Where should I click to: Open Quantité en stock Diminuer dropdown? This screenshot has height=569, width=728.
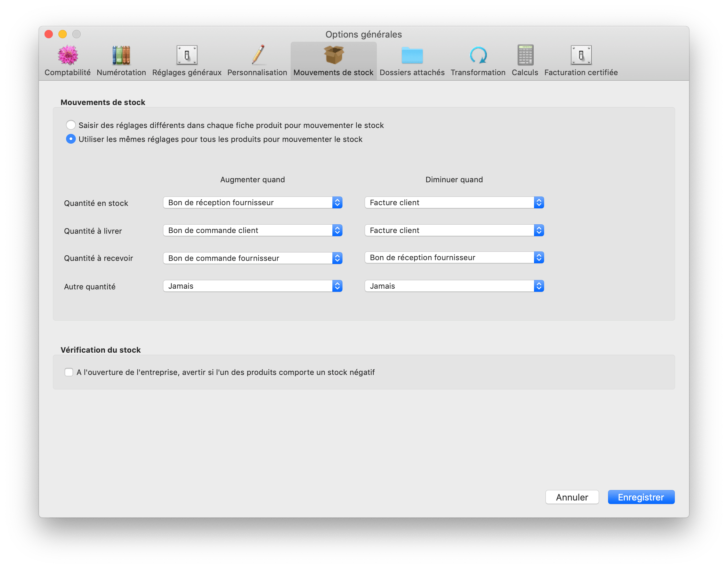[x=454, y=202]
